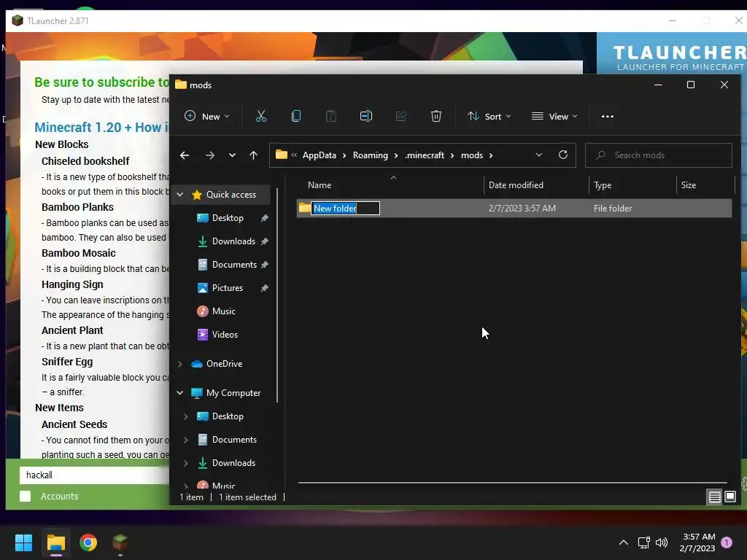
Task: Click .minecraft in the address breadcrumb
Action: (x=425, y=155)
